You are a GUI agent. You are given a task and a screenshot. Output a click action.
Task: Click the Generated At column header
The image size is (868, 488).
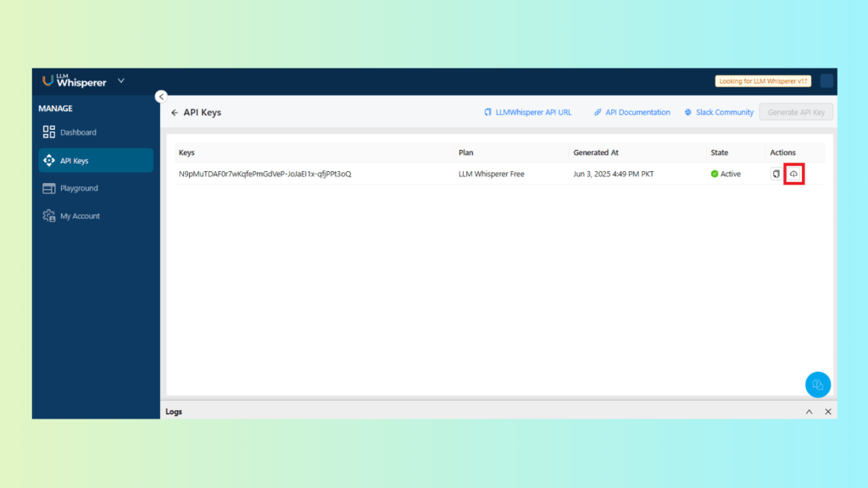[x=596, y=152]
